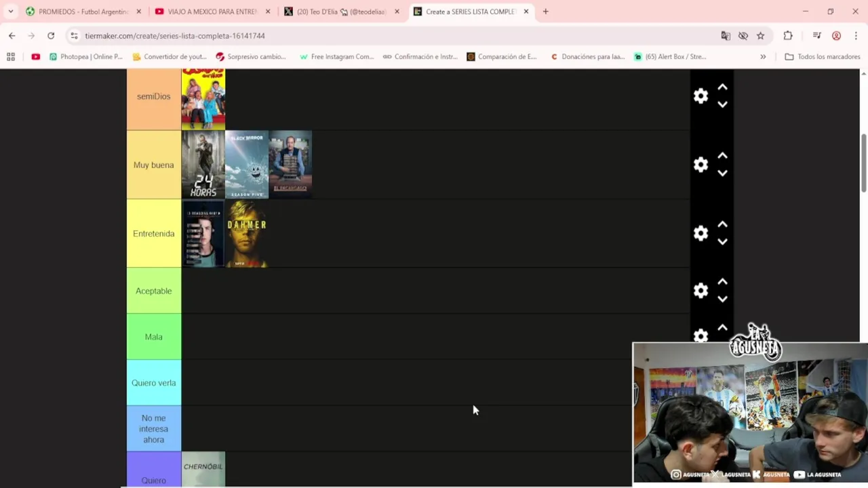Click the Muy buena tier label
This screenshot has width=868, height=488.
[154, 165]
